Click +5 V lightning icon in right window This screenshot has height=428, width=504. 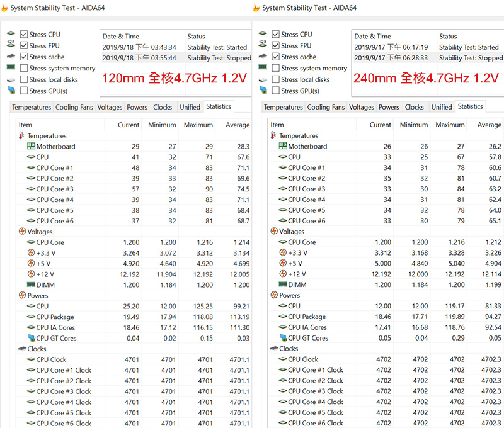(282, 263)
